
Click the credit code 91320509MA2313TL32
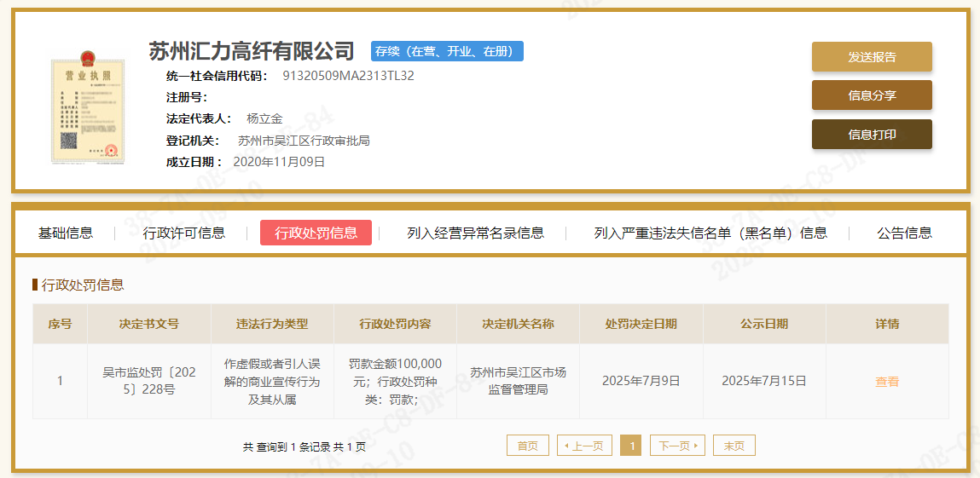tap(348, 75)
